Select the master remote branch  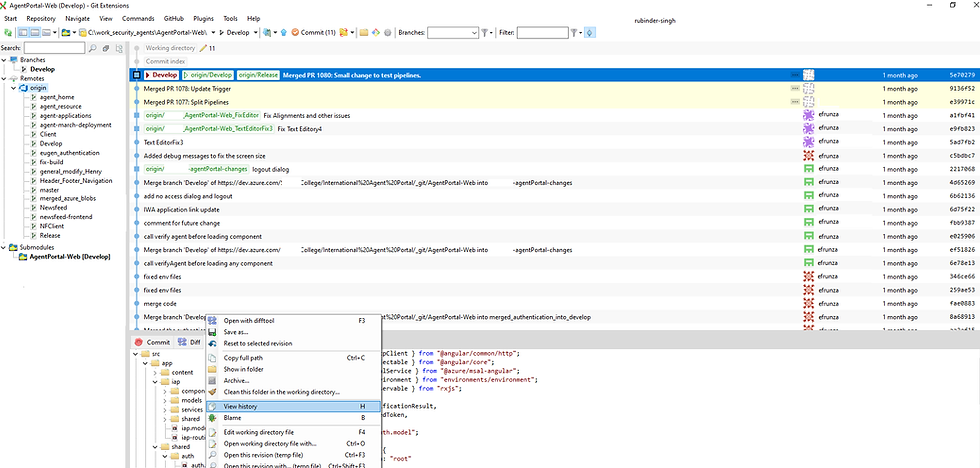click(x=49, y=190)
